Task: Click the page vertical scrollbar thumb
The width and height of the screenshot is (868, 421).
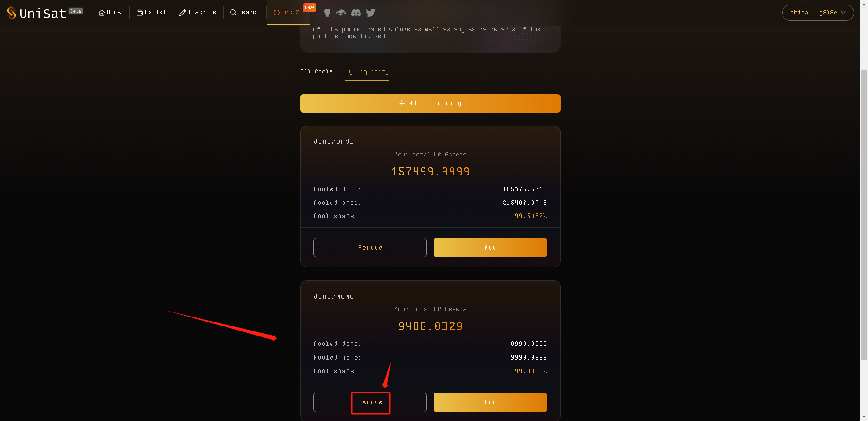Action: click(864, 213)
